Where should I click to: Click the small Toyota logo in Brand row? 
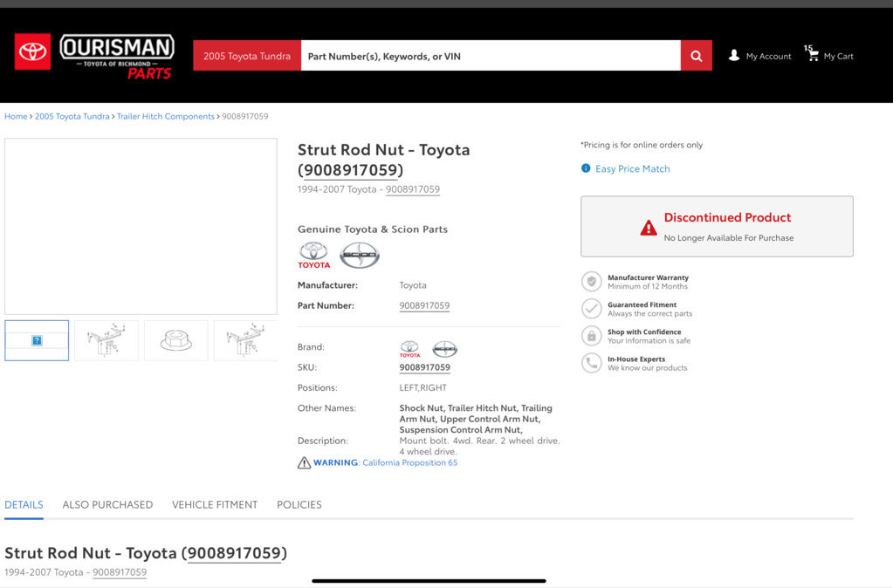(x=409, y=348)
